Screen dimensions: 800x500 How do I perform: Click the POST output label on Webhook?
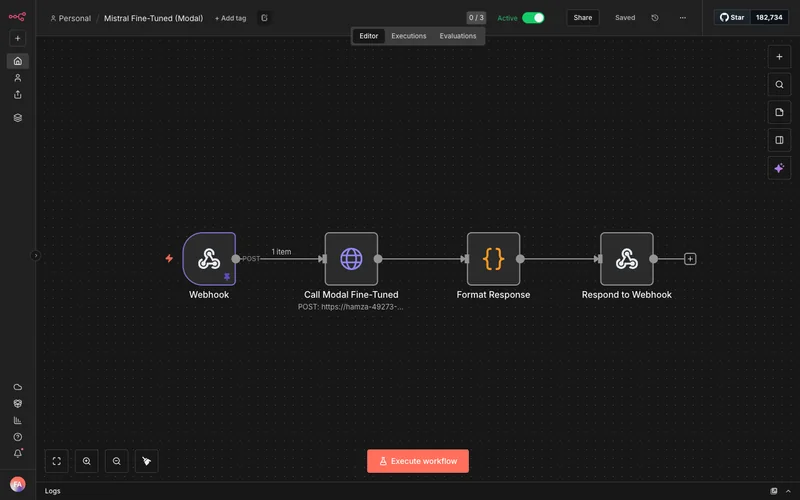251,259
